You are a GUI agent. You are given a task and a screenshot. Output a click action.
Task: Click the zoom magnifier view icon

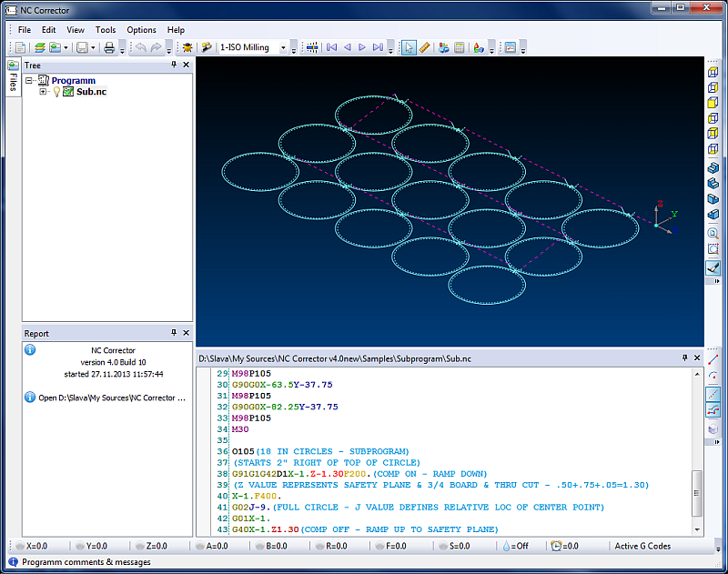tap(713, 232)
